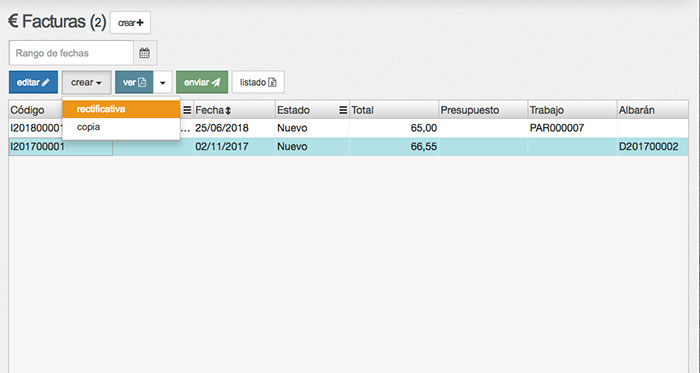Click total cell 66,55

click(x=394, y=147)
